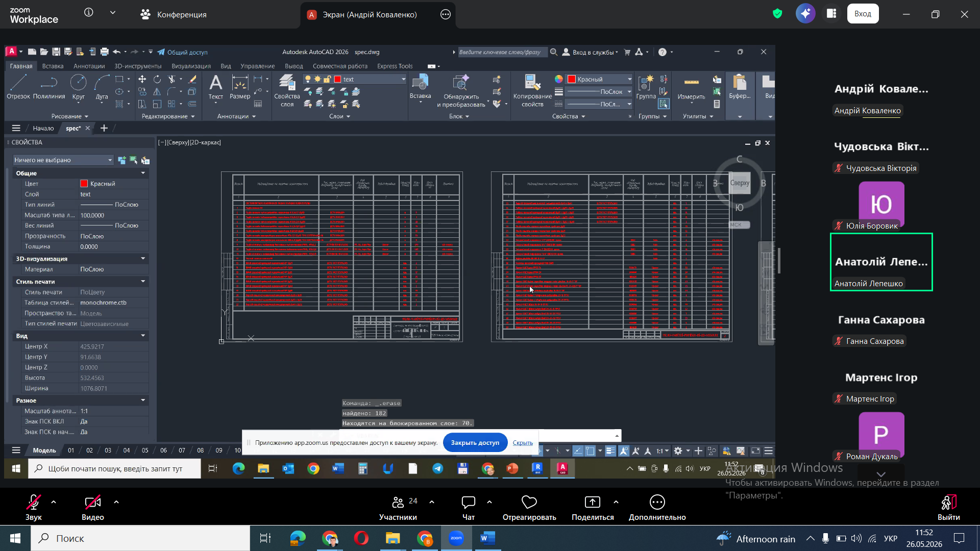The width and height of the screenshot is (980, 551).
Task: Select the Полилиния polyline tool
Action: (49, 87)
